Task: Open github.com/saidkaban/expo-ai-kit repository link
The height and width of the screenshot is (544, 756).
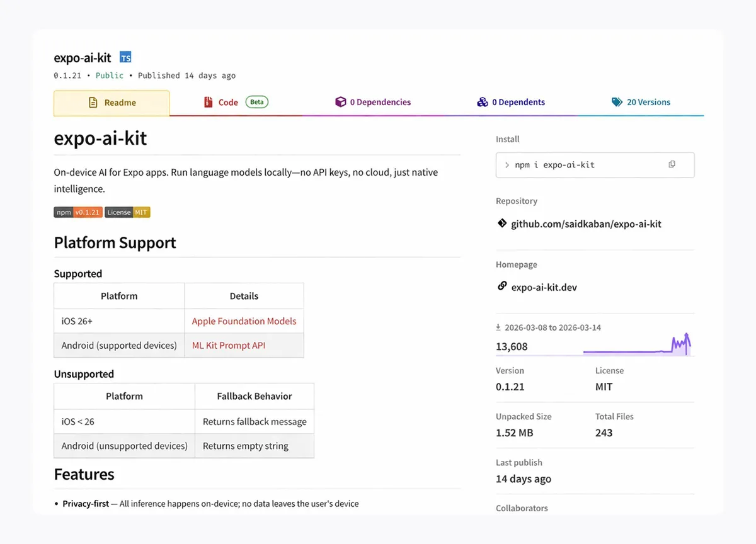Action: 586,224
